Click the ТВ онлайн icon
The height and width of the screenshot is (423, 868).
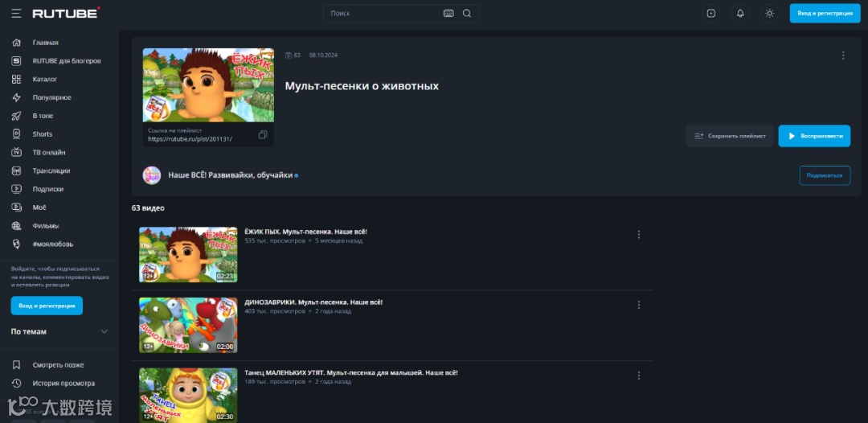tap(17, 152)
